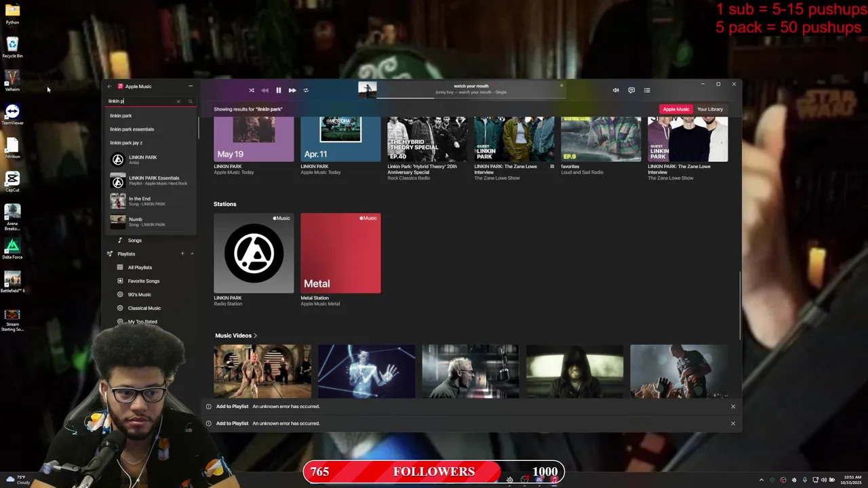Screen dimensions: 868x488
Task: Go back with the arrow button
Action: click(x=109, y=86)
